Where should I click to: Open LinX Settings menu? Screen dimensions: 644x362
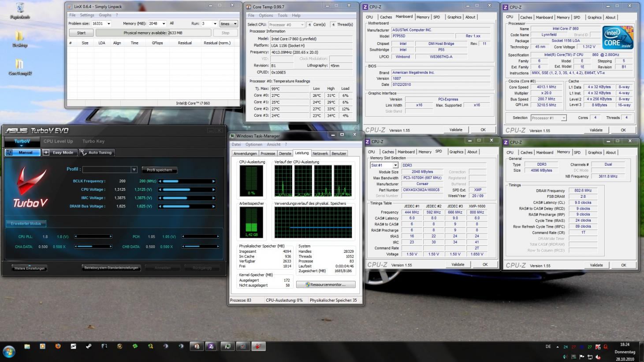coord(87,15)
